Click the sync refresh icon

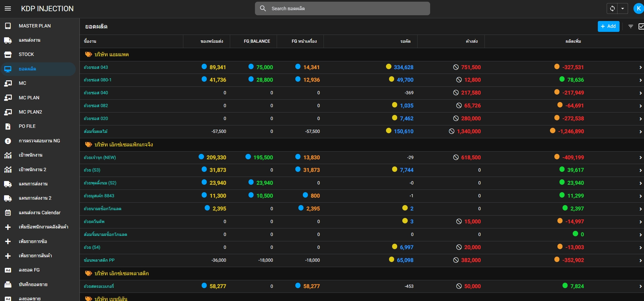(x=612, y=8)
